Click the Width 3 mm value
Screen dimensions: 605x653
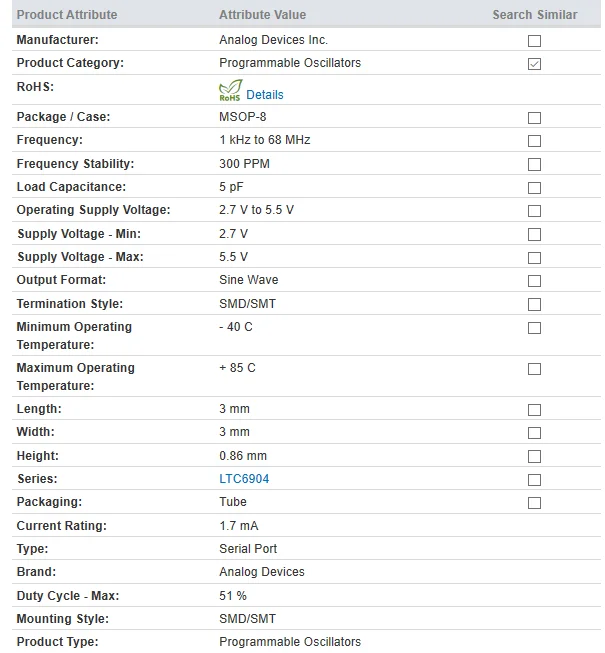[234, 432]
